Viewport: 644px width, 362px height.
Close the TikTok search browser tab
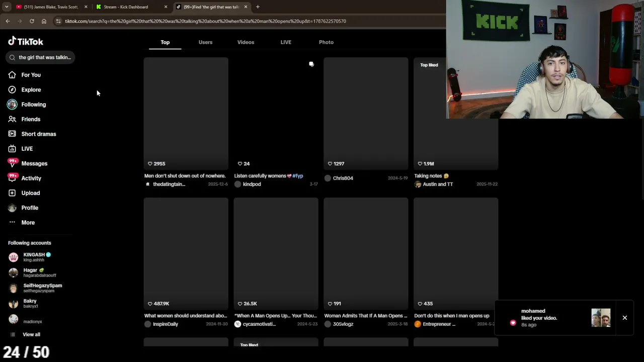click(246, 7)
